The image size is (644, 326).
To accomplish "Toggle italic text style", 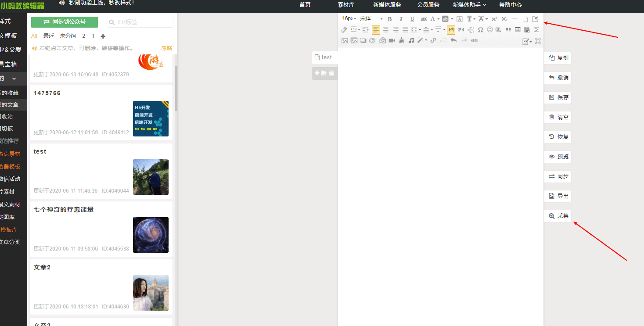I will point(401,19).
